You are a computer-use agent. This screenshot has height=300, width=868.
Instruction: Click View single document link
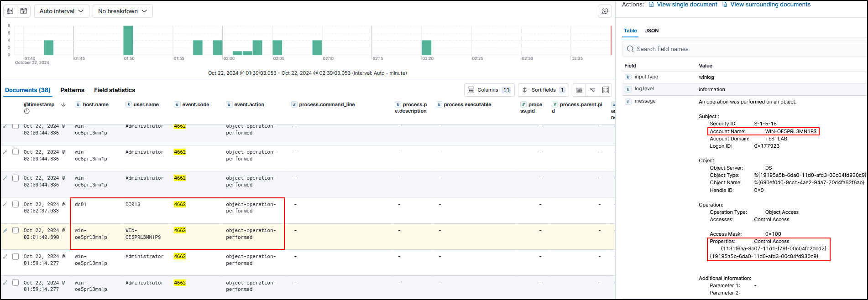[x=686, y=5]
